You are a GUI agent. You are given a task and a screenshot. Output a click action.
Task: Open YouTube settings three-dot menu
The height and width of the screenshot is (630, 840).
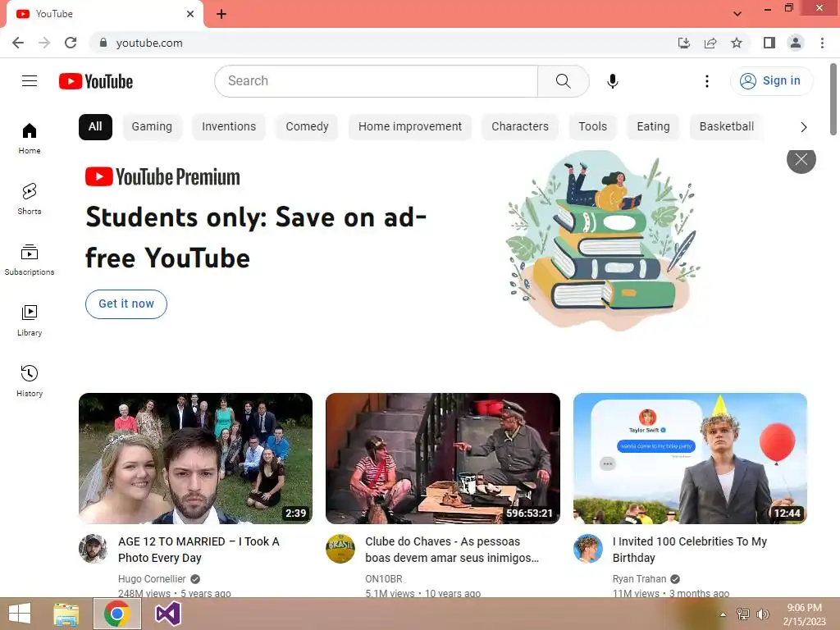(706, 81)
